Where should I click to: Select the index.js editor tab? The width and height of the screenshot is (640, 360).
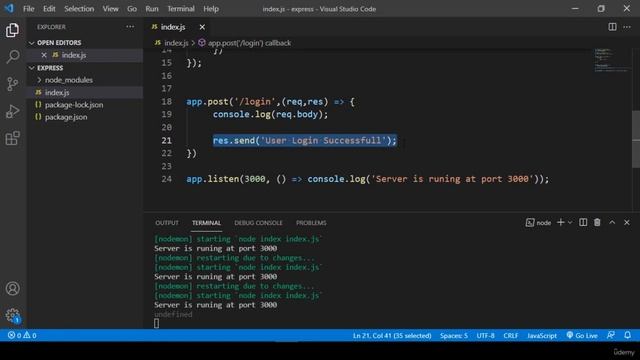[173, 27]
